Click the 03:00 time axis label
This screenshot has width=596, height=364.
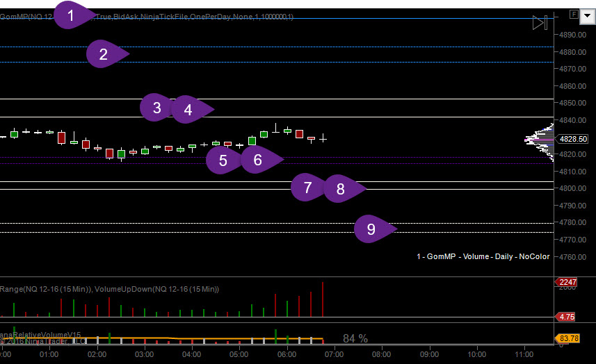pos(145,354)
